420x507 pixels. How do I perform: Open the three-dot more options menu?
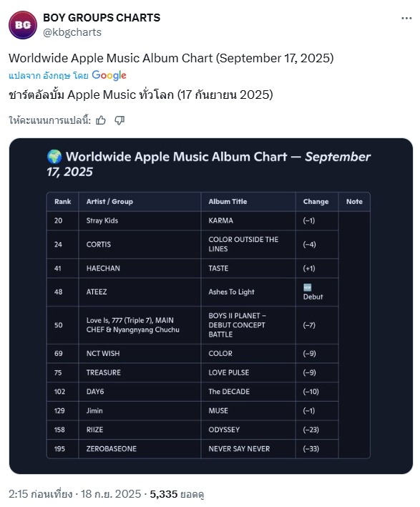tap(406, 18)
